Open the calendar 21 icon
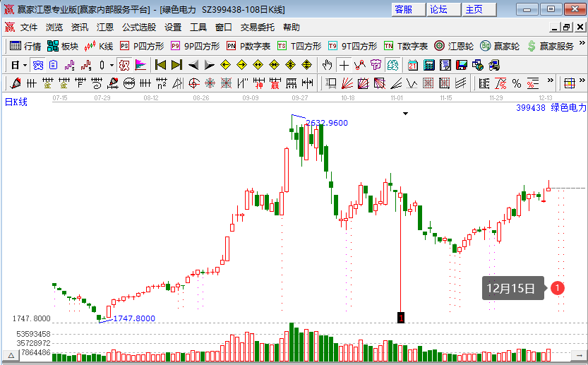This screenshot has width=588, height=365. point(413,65)
